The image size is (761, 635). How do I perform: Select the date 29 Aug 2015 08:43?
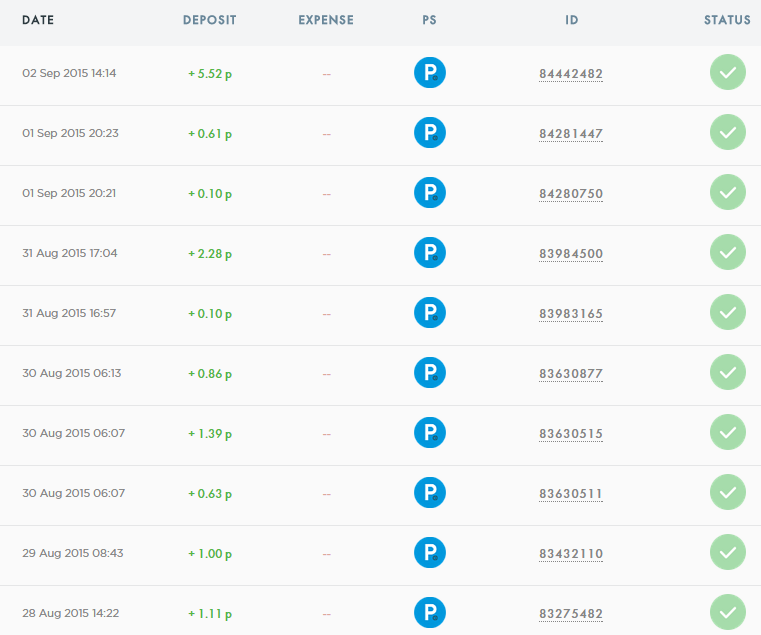(x=73, y=553)
